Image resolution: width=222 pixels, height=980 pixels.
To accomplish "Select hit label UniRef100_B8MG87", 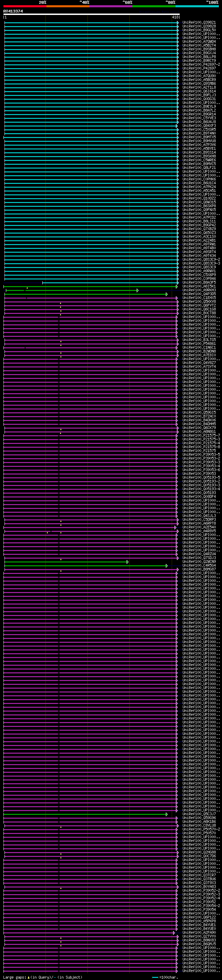I will tap(199, 569).
